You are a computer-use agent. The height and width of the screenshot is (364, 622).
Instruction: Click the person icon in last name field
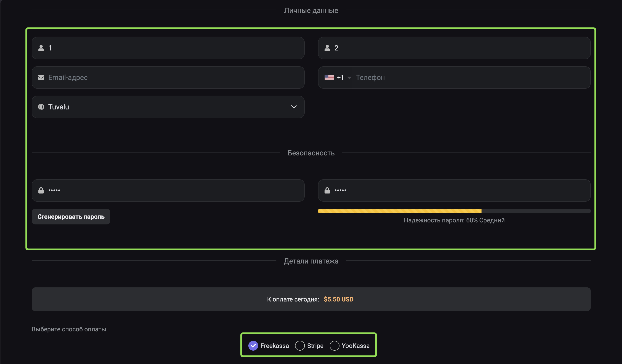[327, 48]
